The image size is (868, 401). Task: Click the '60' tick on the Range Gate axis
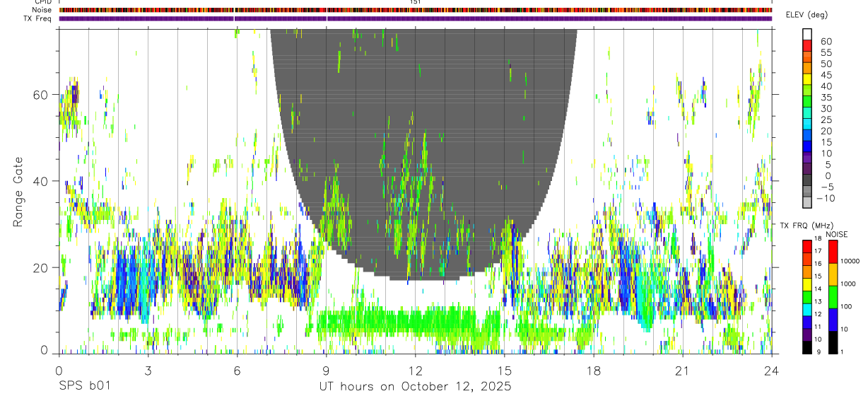pyautogui.click(x=40, y=94)
